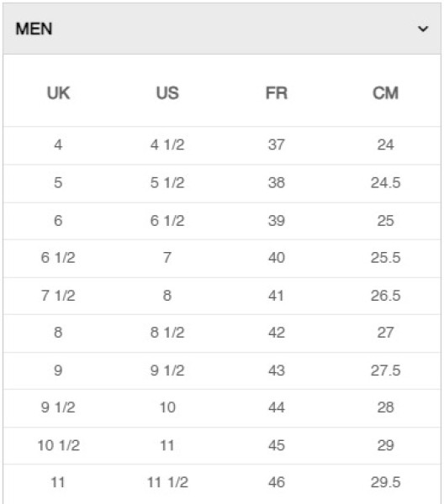Viewport: 444px width, 504px height.
Task: Select UK size 10 1/2 cell
Action: point(58,445)
